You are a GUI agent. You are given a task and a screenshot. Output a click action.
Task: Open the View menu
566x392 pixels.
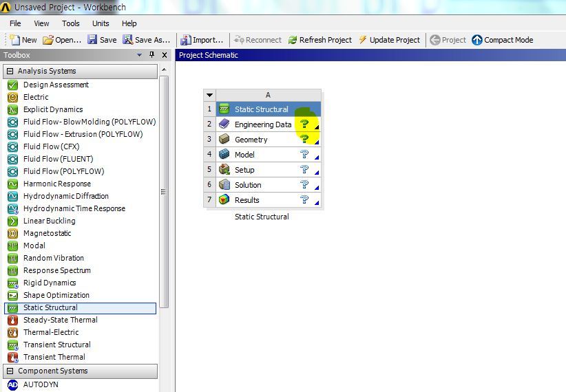(41, 23)
